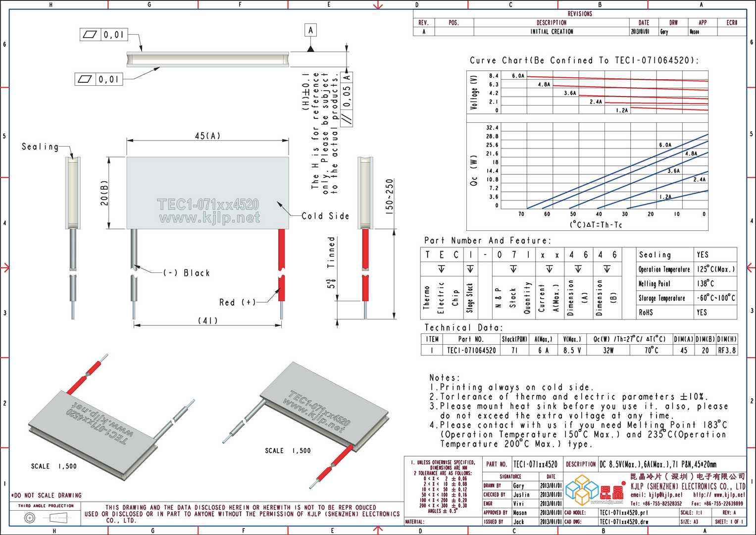Select TEC1-071064520 in the Technical Data table
Image resolution: width=756 pixels, height=535 pixels.
pos(471,350)
